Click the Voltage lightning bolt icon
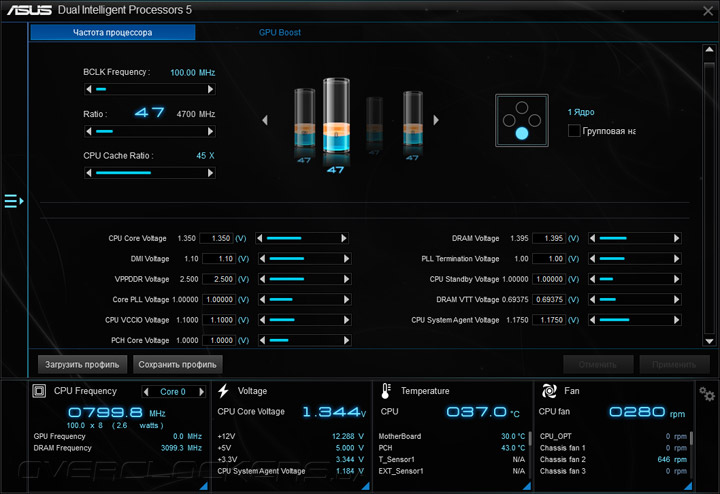720x494 pixels. tap(223, 391)
